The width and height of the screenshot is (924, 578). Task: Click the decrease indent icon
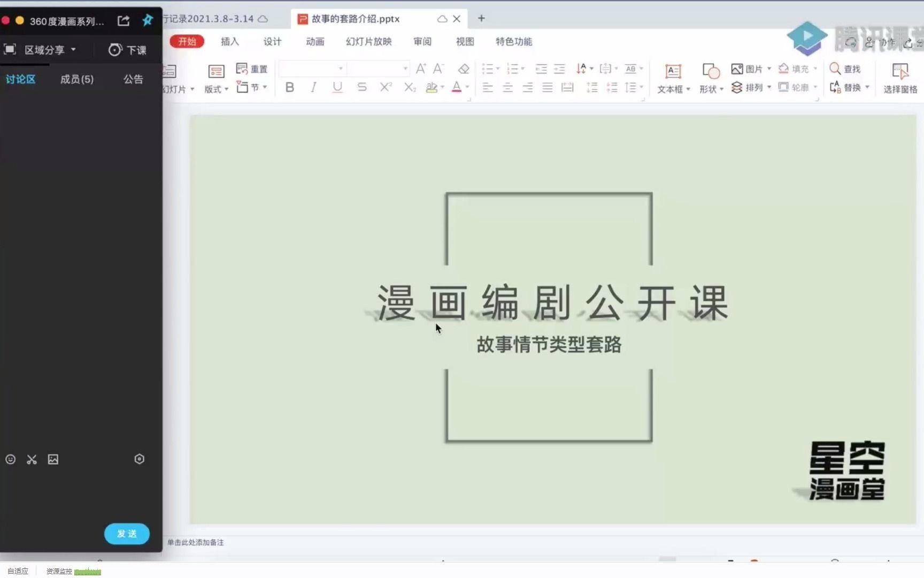[x=541, y=69]
